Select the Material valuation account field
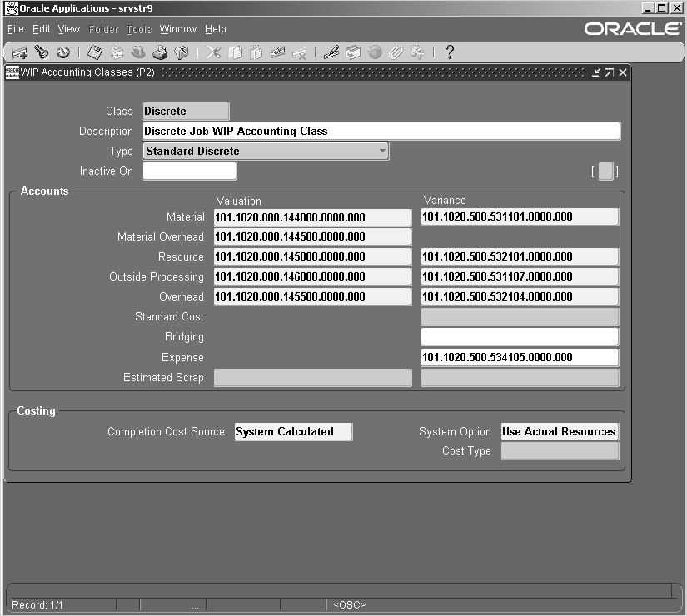This screenshot has width=687, height=616. 312,217
